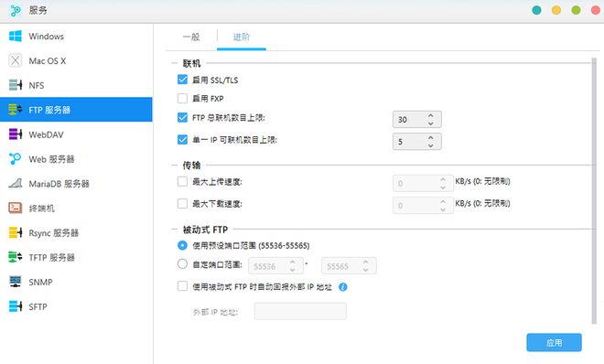
Task: Click the 外部 IP 地址 input field
Action: tap(300, 311)
